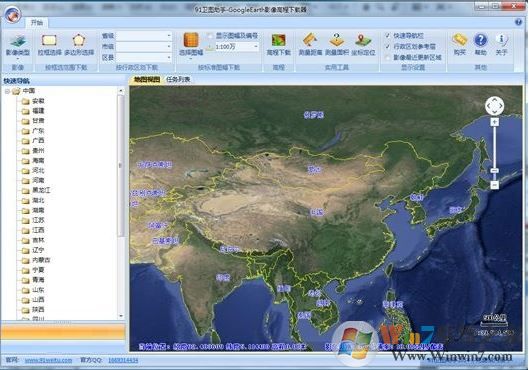The width and height of the screenshot is (529, 370).
Task: Select 江苏 in the navigation tree
Action: tap(38, 220)
